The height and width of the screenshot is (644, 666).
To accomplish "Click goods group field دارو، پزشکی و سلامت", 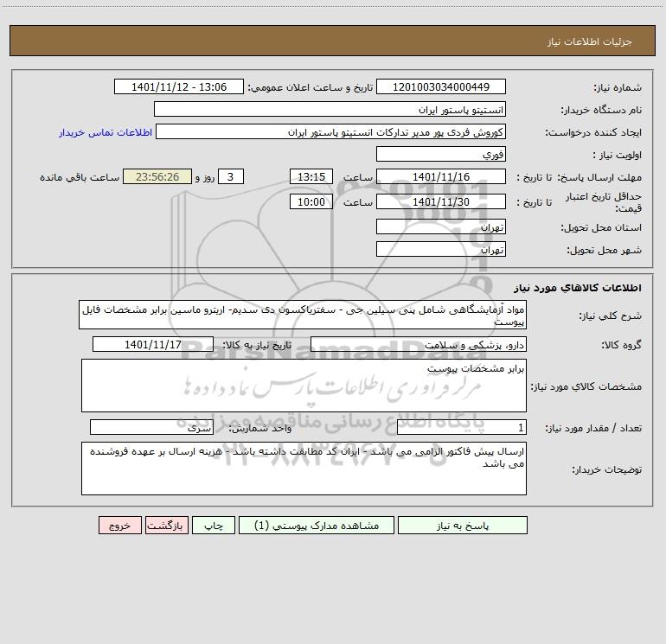I will tap(419, 344).
